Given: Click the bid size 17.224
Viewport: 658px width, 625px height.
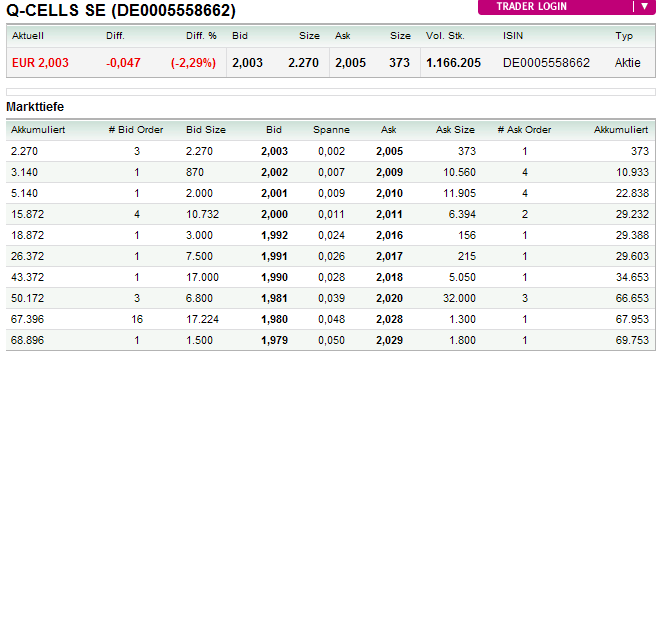Looking at the screenshot, I should 202,319.
